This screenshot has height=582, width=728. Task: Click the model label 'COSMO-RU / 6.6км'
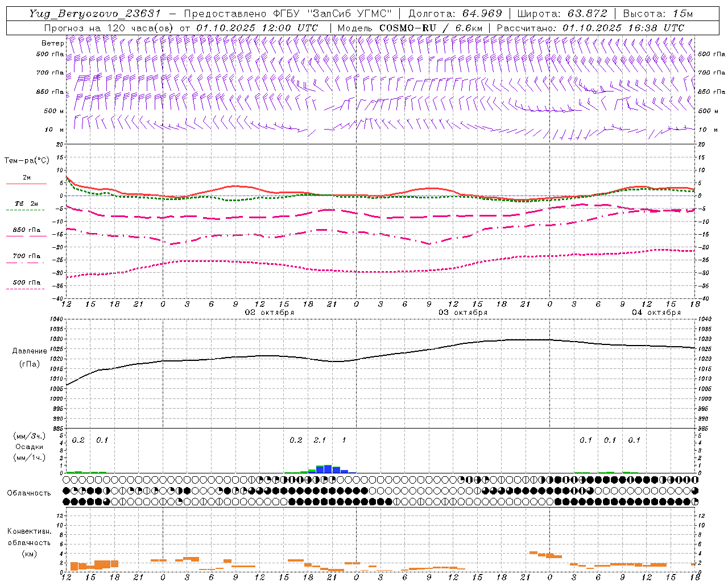pos(431,27)
